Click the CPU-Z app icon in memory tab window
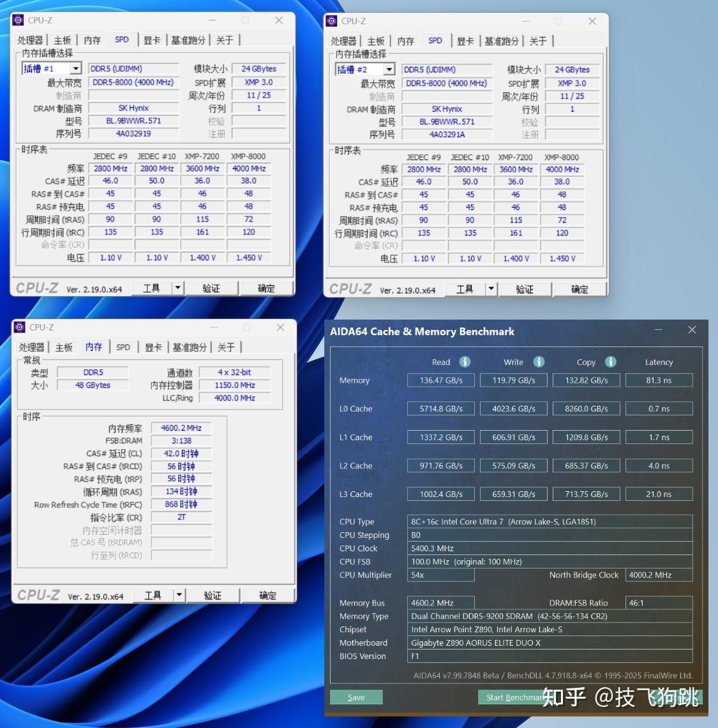Screen dimensions: 718x728 click(x=20, y=327)
